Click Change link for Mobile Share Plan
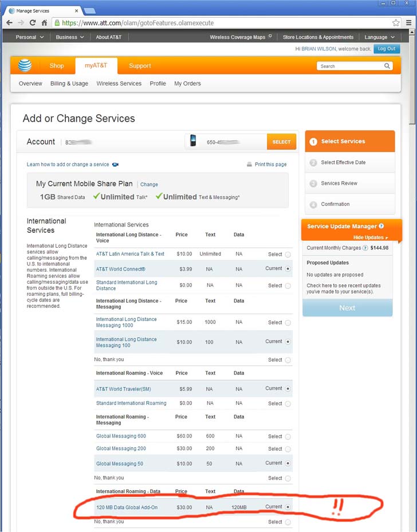The width and height of the screenshot is (417, 532). pyautogui.click(x=149, y=185)
